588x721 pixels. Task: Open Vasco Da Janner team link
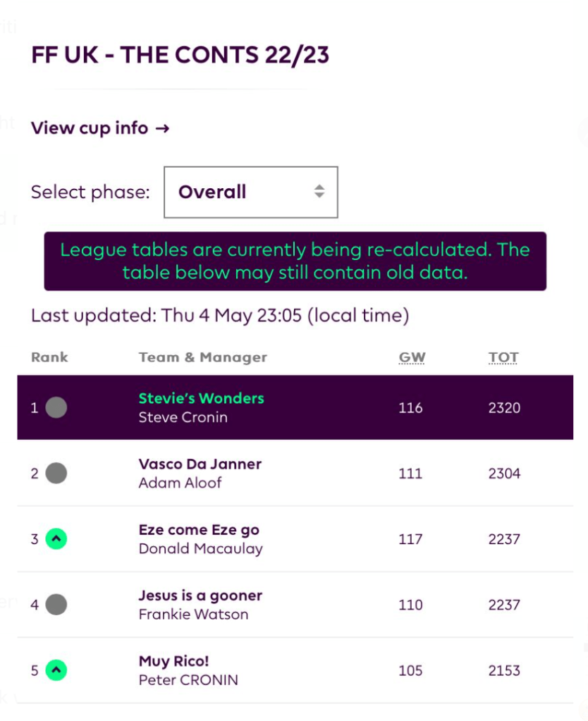click(200, 464)
